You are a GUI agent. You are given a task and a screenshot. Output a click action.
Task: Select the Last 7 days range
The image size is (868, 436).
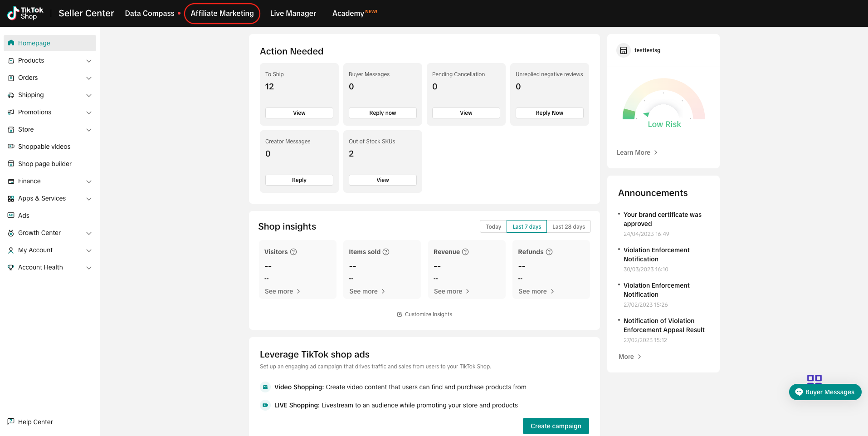point(527,227)
